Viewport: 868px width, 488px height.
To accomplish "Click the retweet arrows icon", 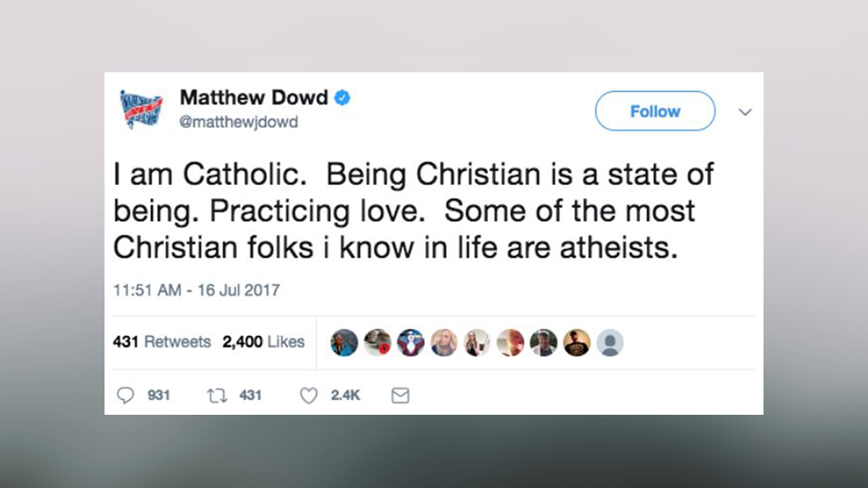I will (x=216, y=395).
